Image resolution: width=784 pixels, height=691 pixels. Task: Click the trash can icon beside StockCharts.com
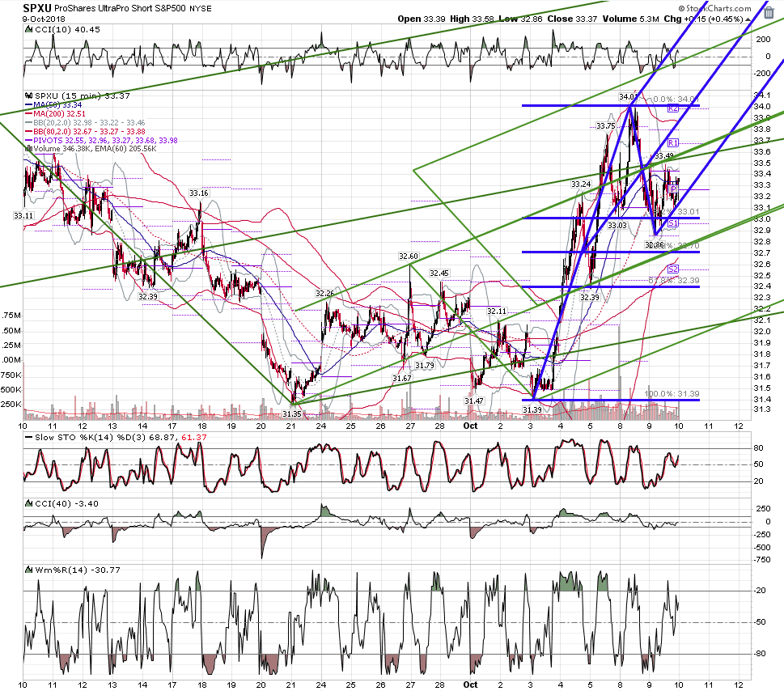coord(769,12)
